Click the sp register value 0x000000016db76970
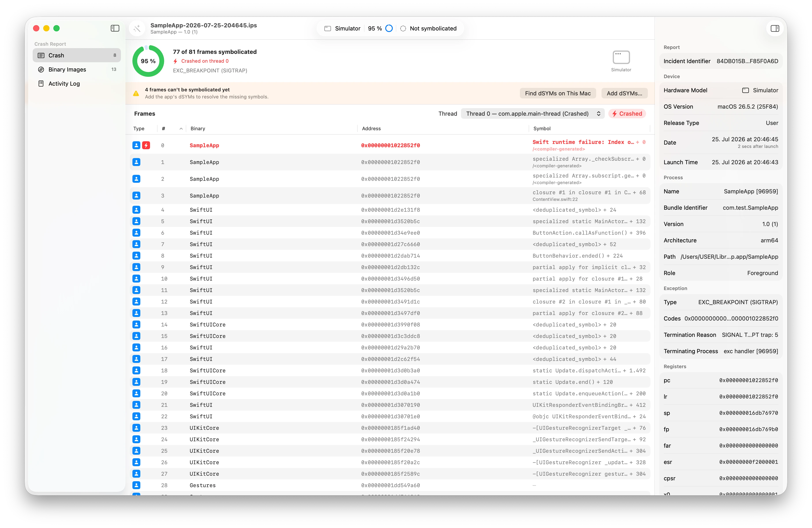 748,413
